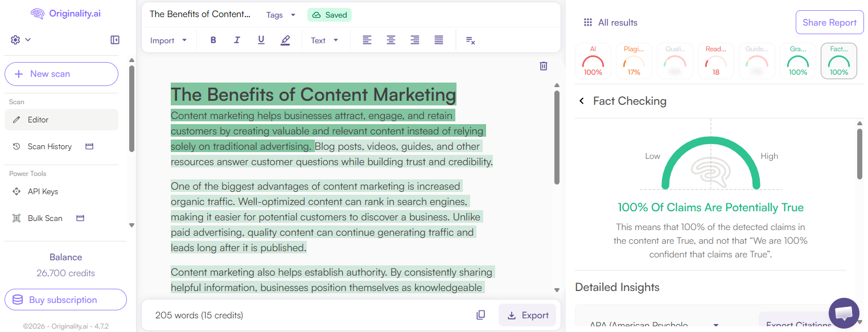This screenshot has height=332, width=868.
Task: Go back from Fact Checking
Action: 582,101
